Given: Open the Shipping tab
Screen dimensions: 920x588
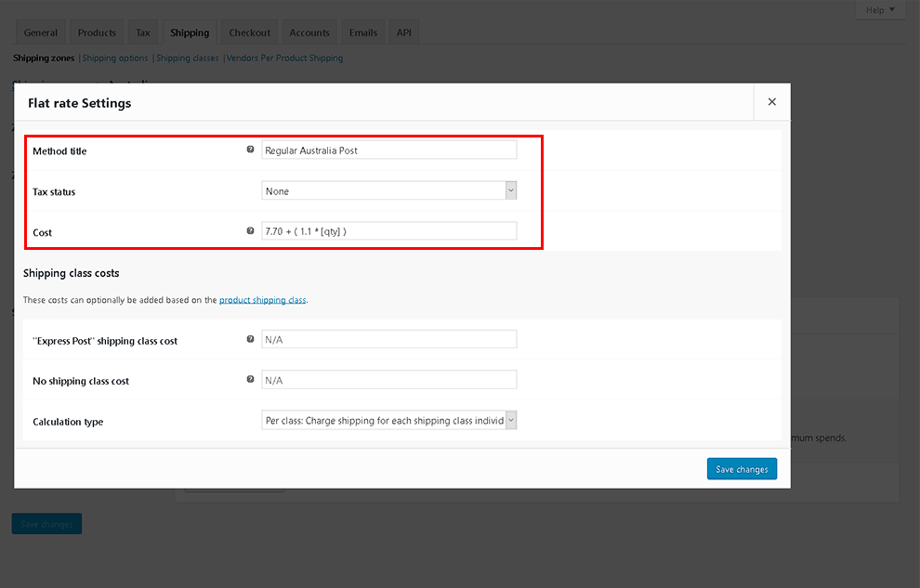Looking at the screenshot, I should coord(190,33).
